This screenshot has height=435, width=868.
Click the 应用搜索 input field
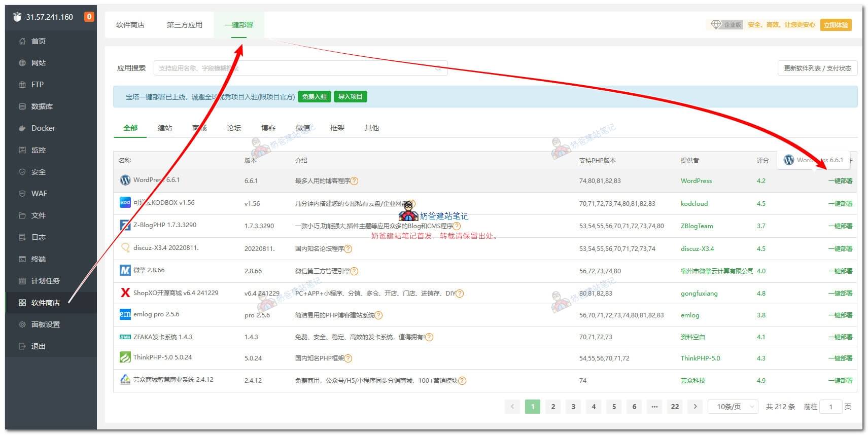300,68
